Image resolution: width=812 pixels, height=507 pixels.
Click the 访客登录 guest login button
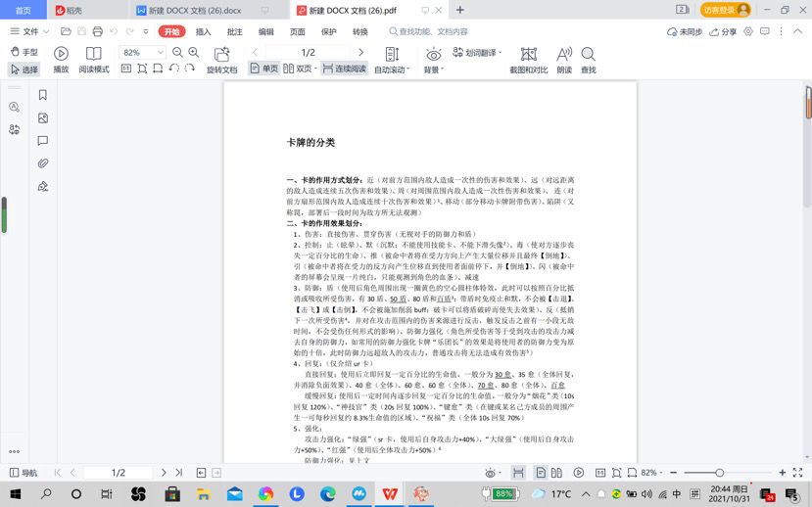(x=726, y=10)
